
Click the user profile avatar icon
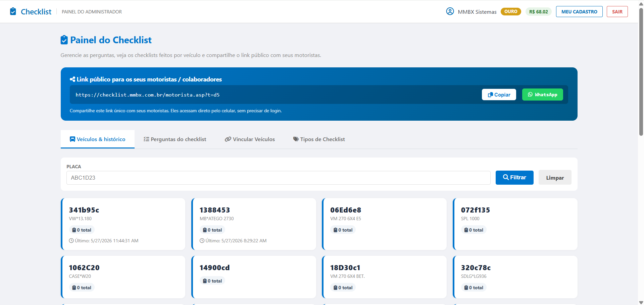point(450,11)
